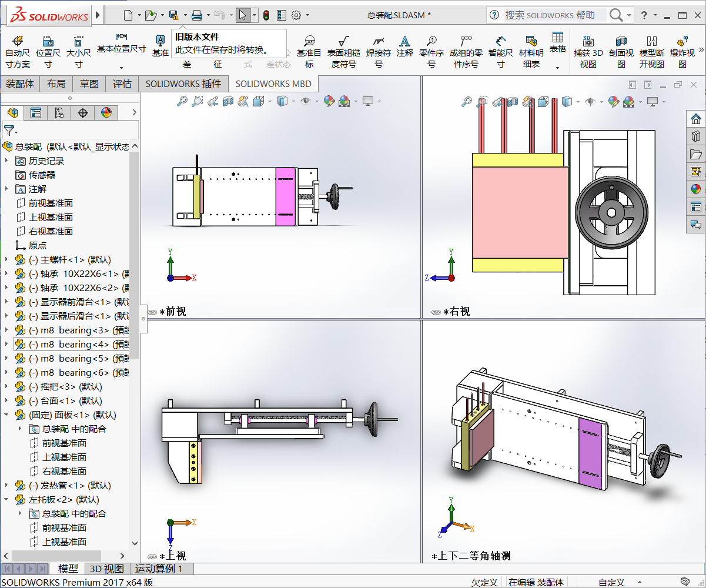Insert a 材料明细表
The width and height of the screenshot is (706, 588).
(x=531, y=51)
